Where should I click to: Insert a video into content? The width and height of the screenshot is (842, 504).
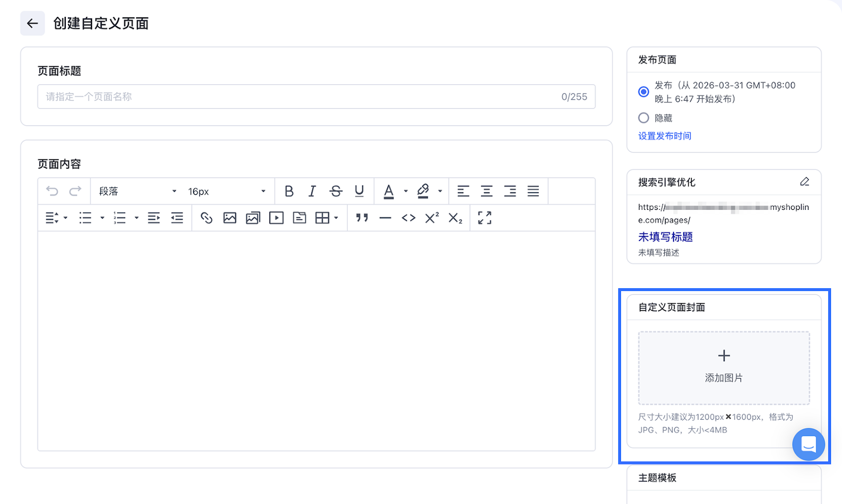click(x=276, y=218)
